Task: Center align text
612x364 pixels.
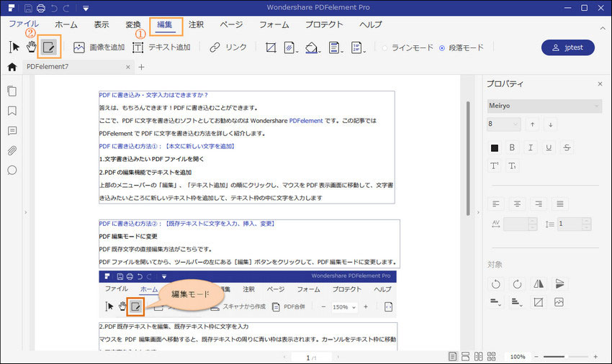Action: tap(517, 204)
